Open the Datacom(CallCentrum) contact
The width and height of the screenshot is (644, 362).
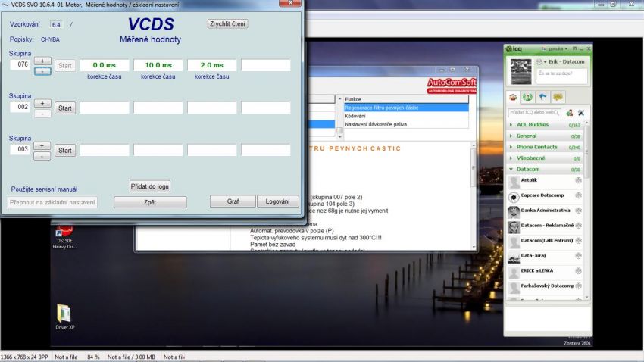(x=546, y=242)
